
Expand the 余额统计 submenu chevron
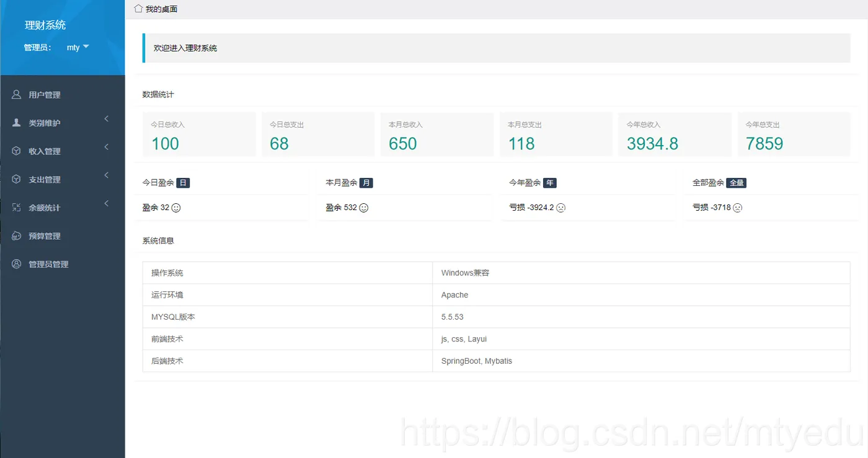coord(107,203)
